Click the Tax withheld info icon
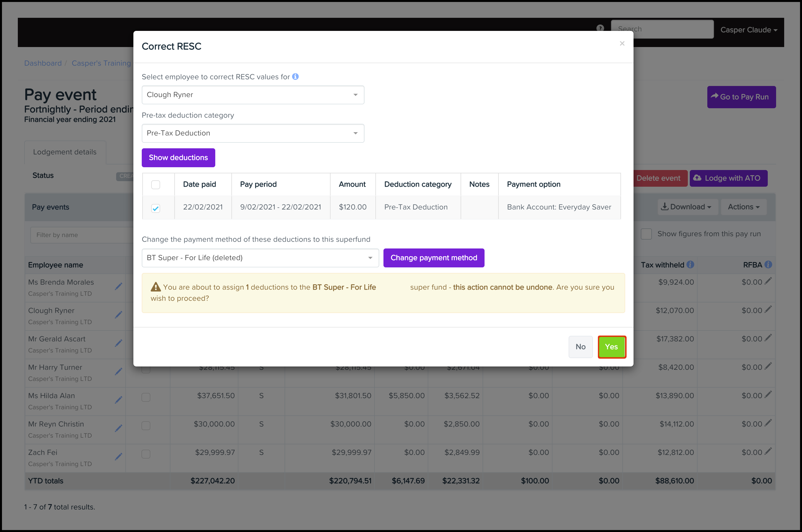This screenshot has height=532, width=802. 690,265
